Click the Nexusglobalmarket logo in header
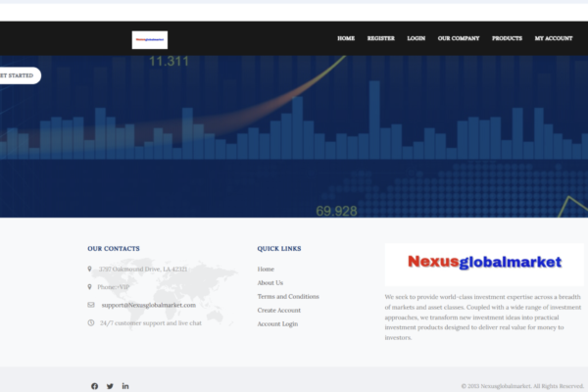This screenshot has width=588, height=392. point(150,40)
